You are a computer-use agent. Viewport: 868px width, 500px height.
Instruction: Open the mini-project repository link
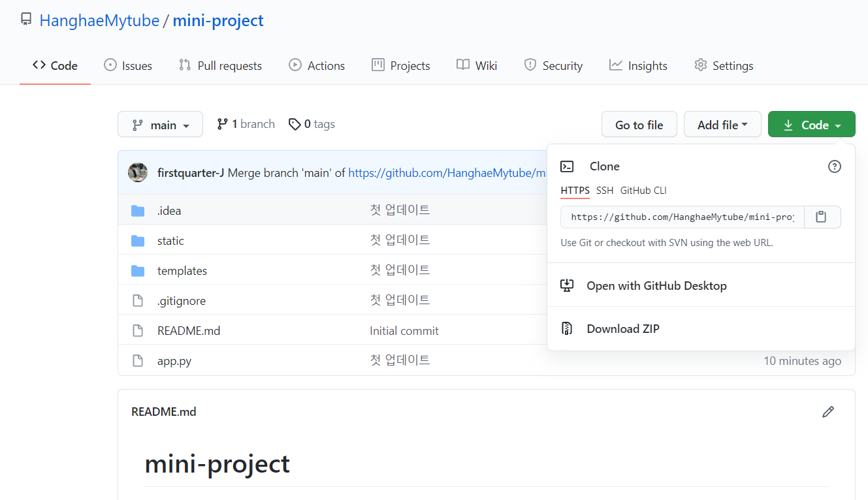(218, 20)
